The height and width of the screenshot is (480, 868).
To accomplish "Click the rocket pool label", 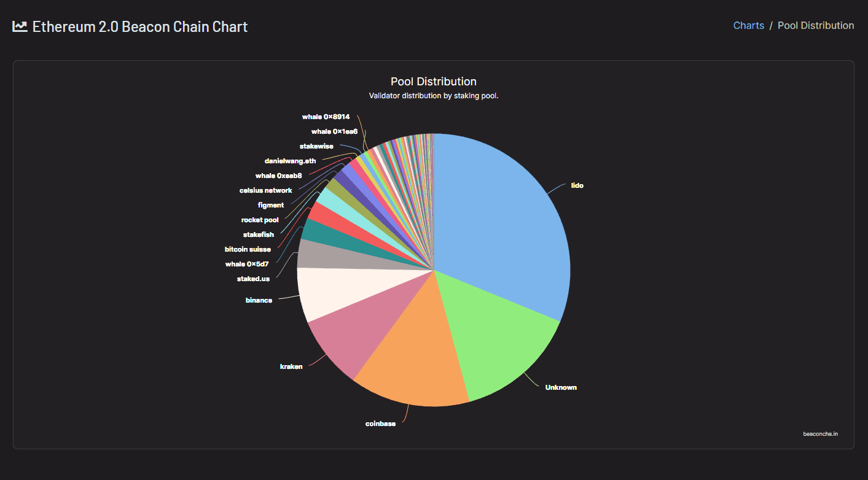I will [x=260, y=220].
